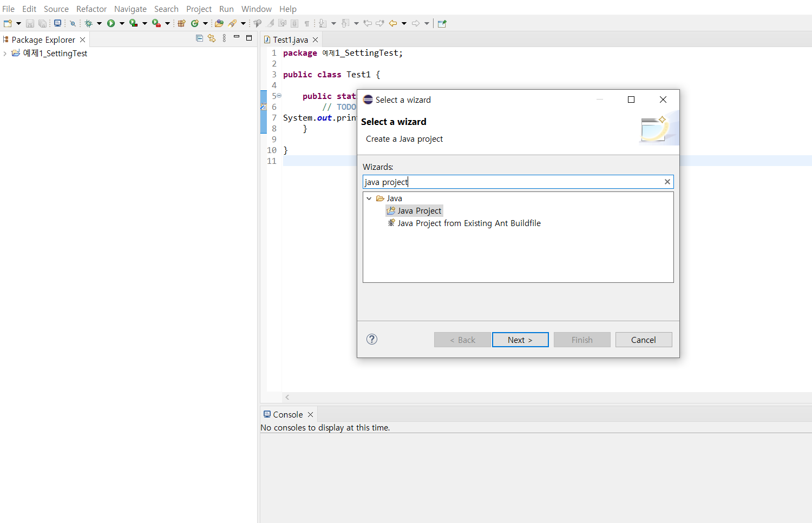812x523 pixels.
Task: Open the Project menu
Action: [199, 9]
